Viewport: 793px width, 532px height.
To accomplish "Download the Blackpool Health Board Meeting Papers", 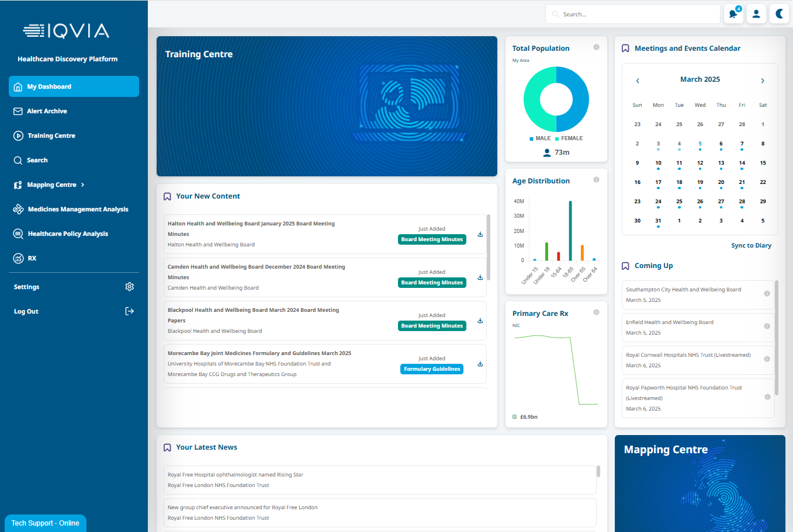I will (480, 321).
